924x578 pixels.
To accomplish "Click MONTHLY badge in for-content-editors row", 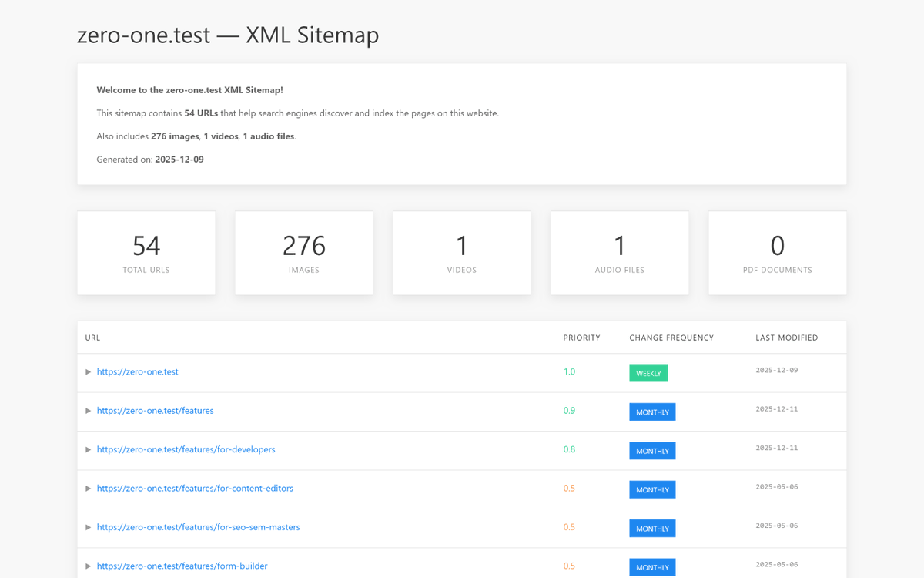I will (x=652, y=490).
